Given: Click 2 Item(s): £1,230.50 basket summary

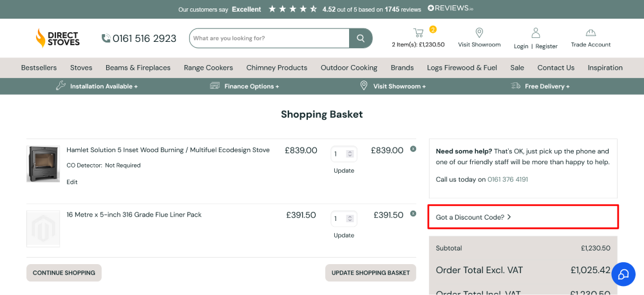Looking at the screenshot, I should 418,45.
